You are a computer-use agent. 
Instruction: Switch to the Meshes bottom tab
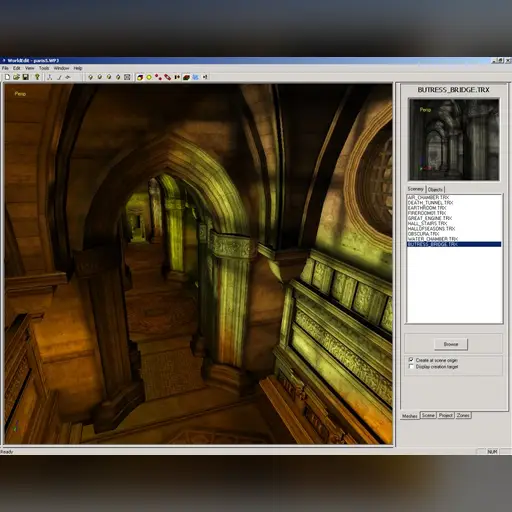point(410,416)
